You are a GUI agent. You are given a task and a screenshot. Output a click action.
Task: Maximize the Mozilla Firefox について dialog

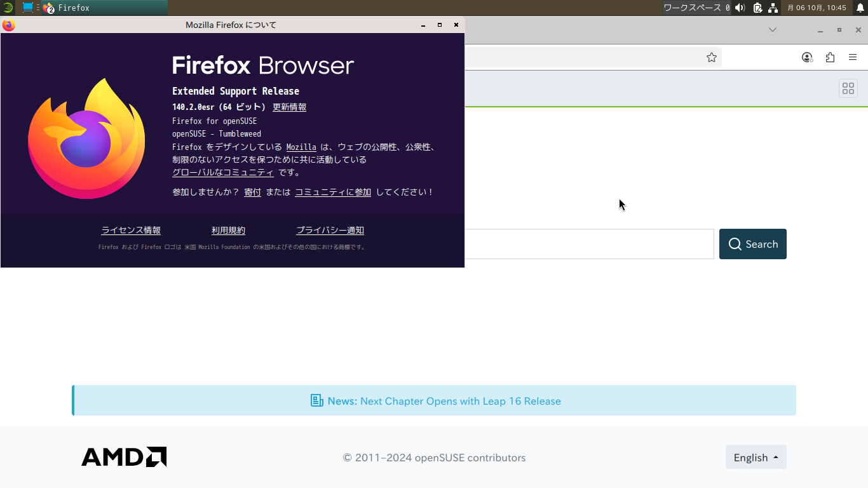point(440,25)
